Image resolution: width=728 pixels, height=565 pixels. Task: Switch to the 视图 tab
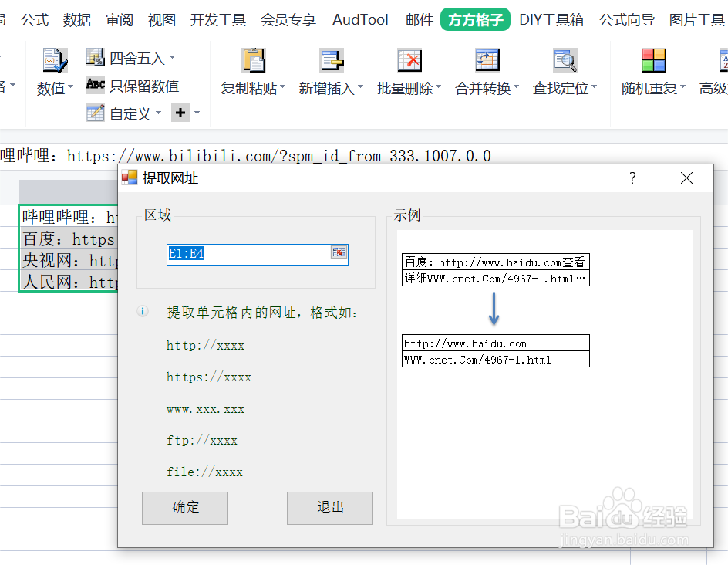(x=162, y=20)
